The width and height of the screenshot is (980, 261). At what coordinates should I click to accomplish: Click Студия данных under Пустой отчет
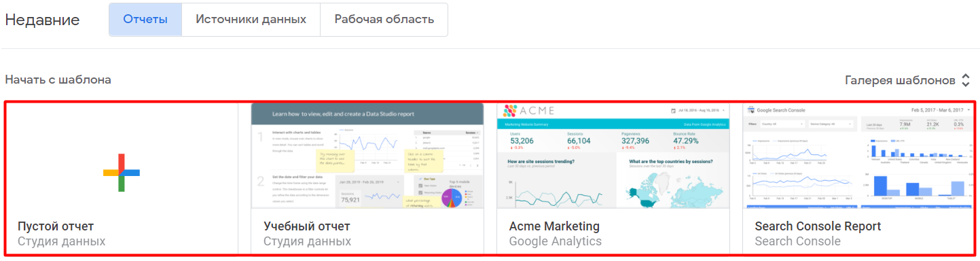[61, 241]
